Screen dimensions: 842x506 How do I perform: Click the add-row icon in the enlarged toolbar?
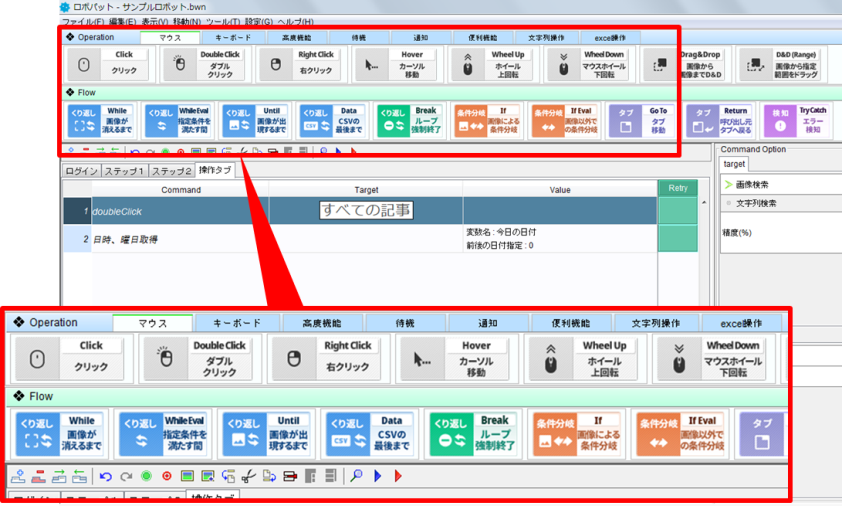[x=18, y=476]
